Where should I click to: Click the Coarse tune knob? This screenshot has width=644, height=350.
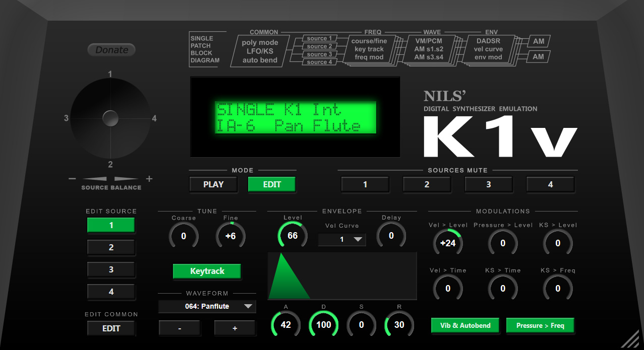pos(184,236)
